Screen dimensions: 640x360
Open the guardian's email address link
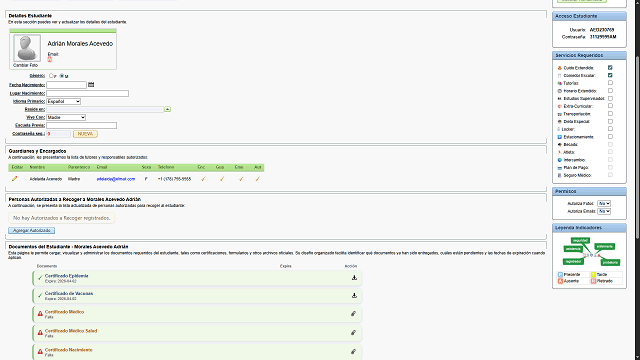pos(116,179)
